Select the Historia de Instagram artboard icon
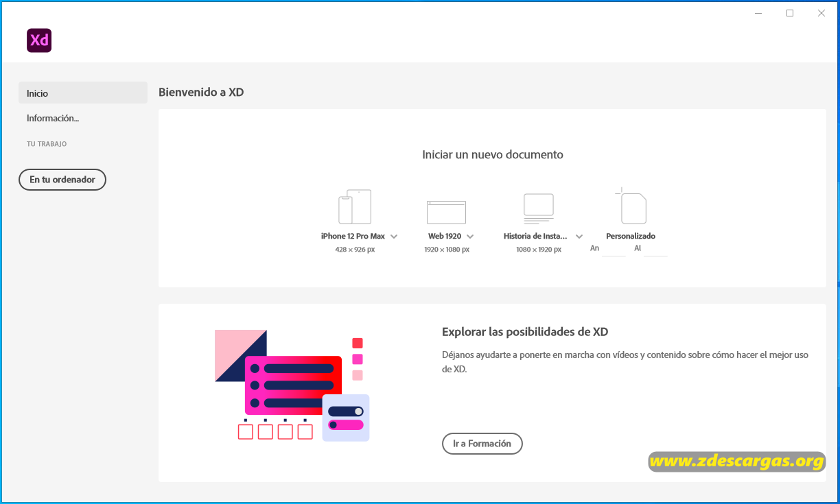840x504 pixels. (539, 208)
